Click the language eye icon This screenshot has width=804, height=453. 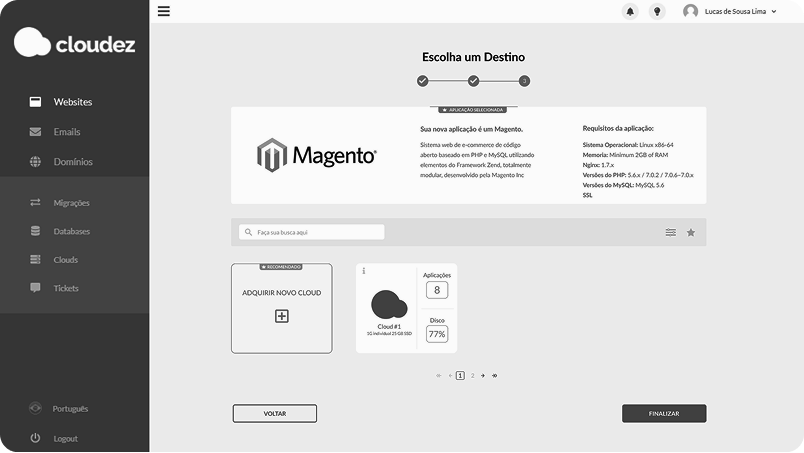coord(35,408)
